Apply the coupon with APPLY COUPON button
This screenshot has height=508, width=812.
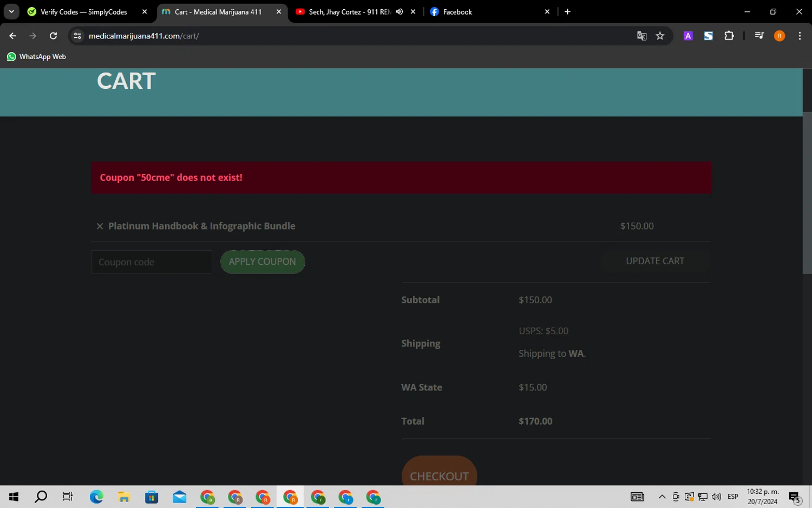click(263, 262)
